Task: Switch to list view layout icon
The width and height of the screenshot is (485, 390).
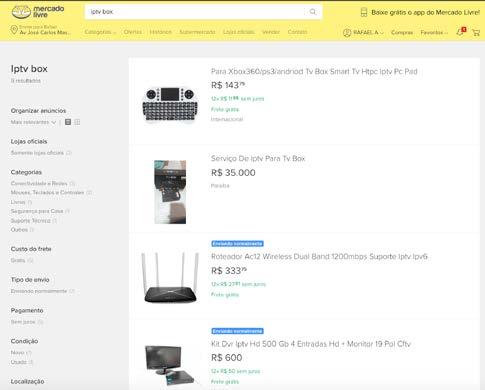Action: point(68,122)
